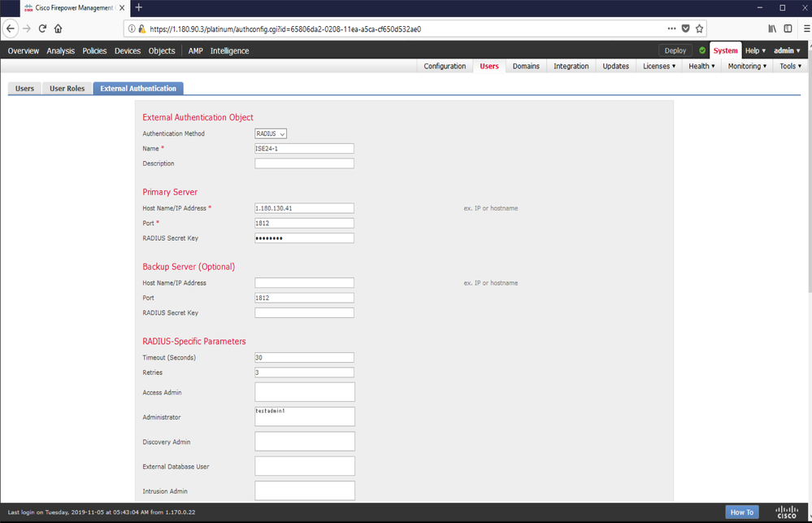Click Backup Server Host Name/IP Address field
Image resolution: width=812 pixels, height=523 pixels.
[304, 282]
